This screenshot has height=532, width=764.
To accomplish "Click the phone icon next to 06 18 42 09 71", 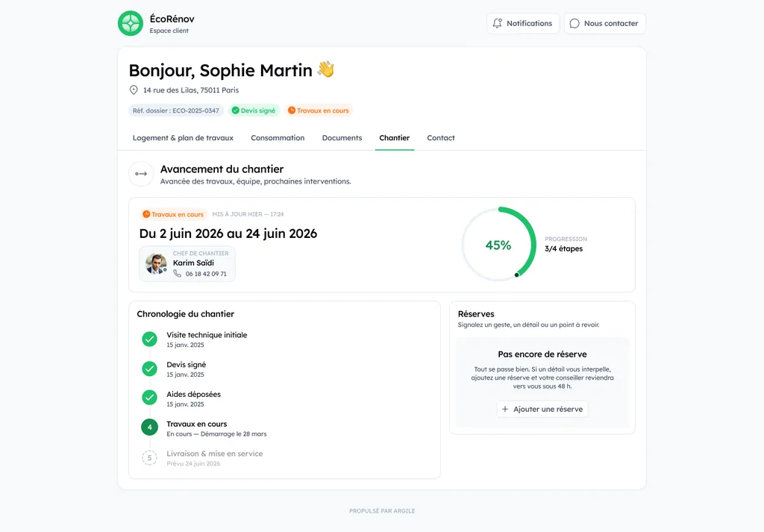I will point(178,274).
